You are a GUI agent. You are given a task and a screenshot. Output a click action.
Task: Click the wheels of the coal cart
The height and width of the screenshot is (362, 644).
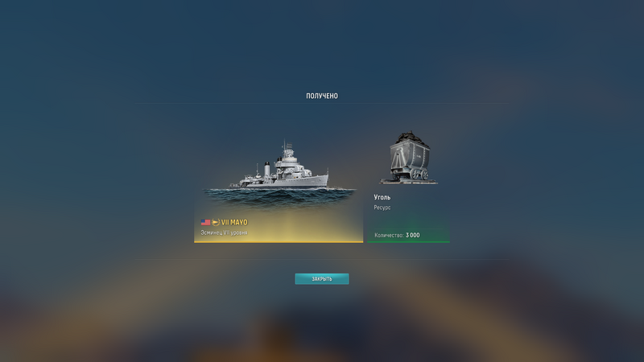pyautogui.click(x=419, y=175)
